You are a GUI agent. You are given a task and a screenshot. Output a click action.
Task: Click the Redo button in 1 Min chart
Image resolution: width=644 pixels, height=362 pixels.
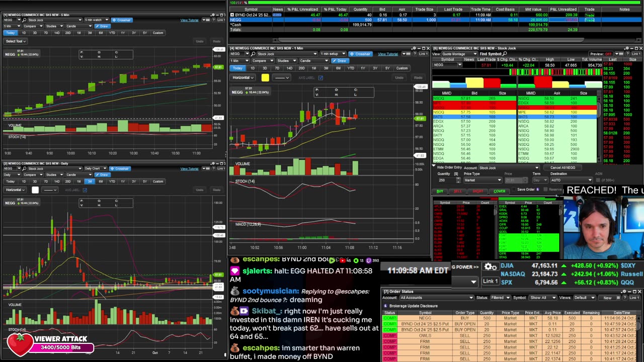(418, 78)
